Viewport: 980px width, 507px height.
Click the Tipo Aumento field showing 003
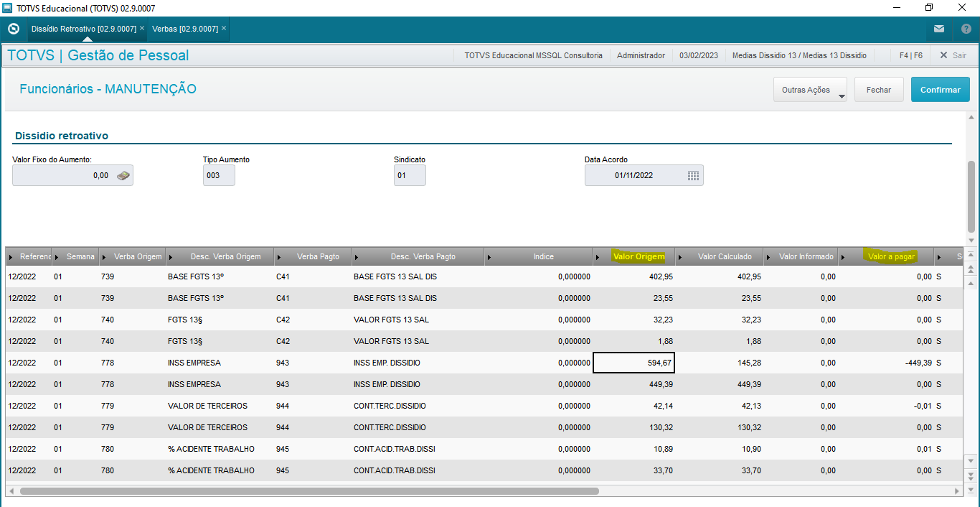click(x=219, y=175)
